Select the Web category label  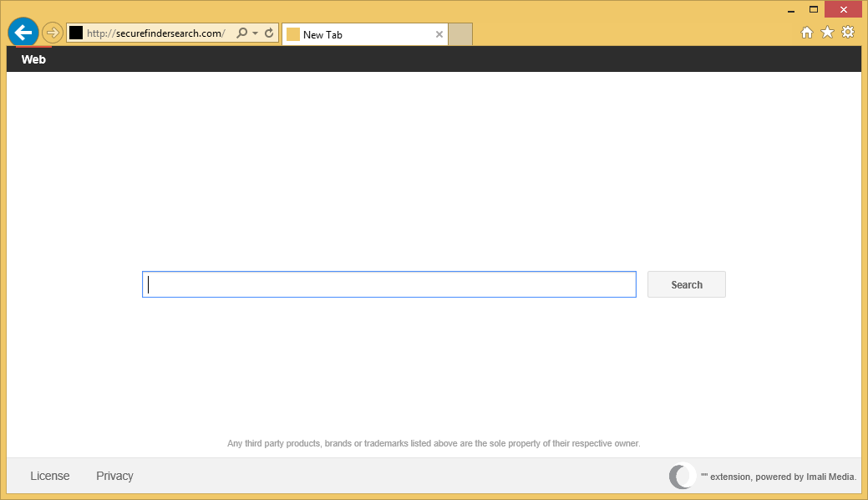coord(33,59)
